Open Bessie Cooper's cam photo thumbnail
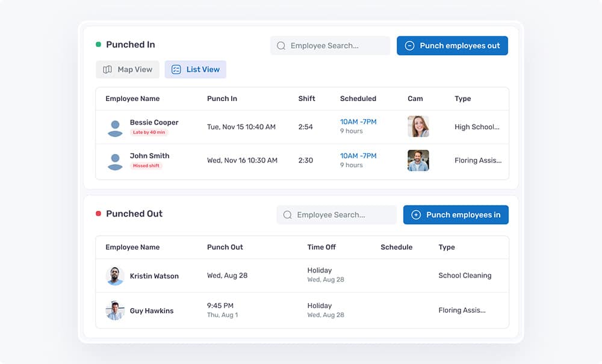The width and height of the screenshot is (602, 364). [x=418, y=126]
